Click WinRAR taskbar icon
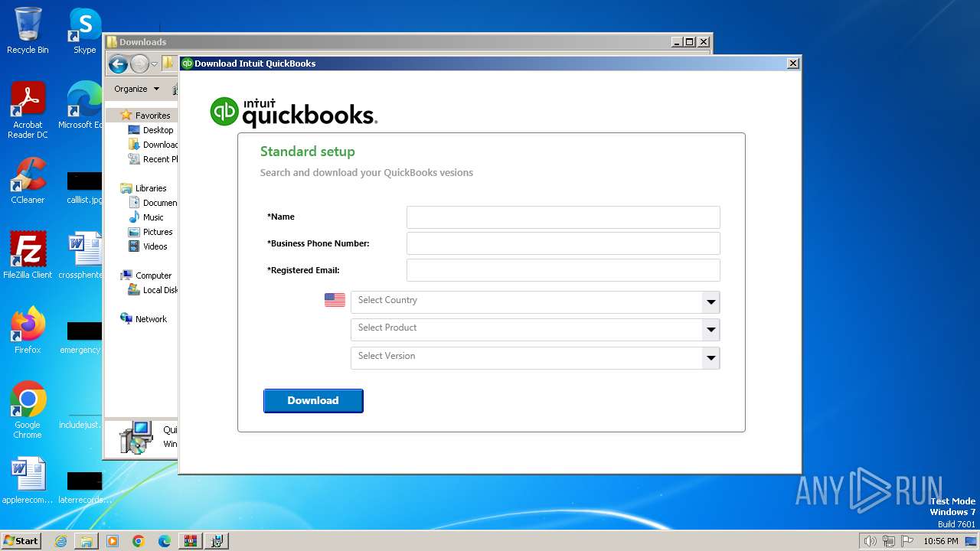The height and width of the screenshot is (551, 980). pos(191,541)
